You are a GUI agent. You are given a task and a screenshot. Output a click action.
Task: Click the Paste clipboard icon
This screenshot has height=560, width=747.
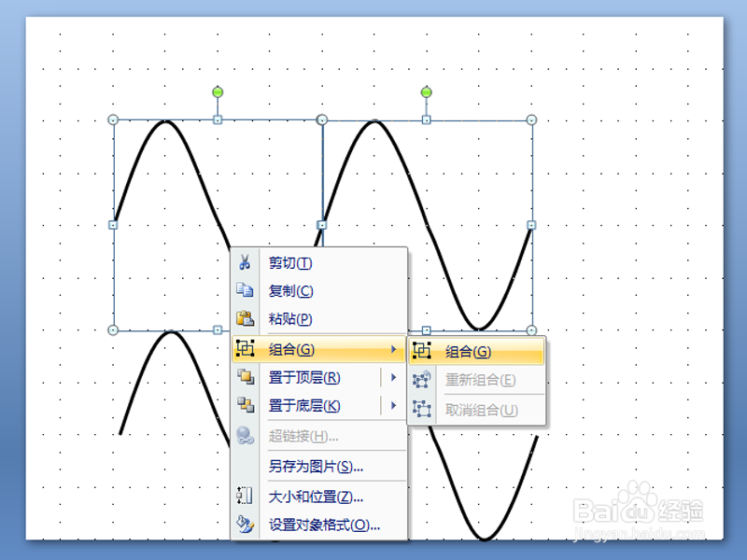(x=245, y=318)
